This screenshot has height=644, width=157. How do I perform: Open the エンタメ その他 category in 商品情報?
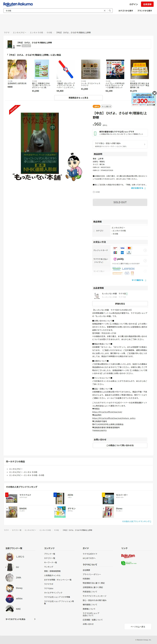(x=119, y=231)
